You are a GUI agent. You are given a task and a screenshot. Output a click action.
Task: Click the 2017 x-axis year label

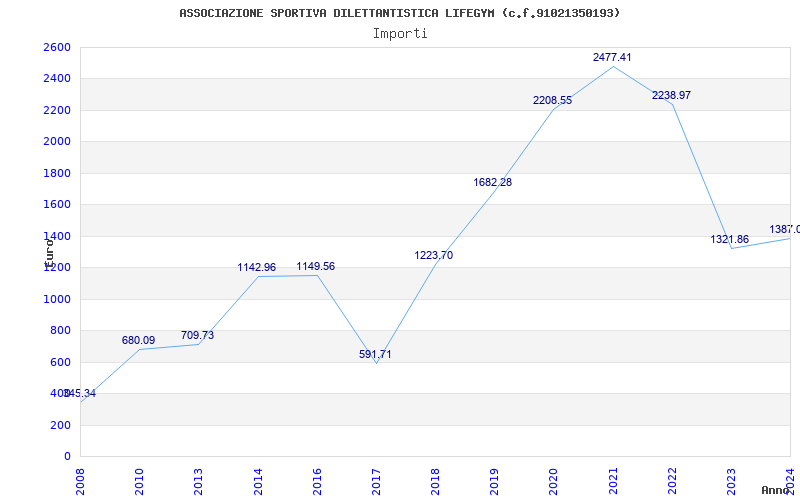(376, 481)
